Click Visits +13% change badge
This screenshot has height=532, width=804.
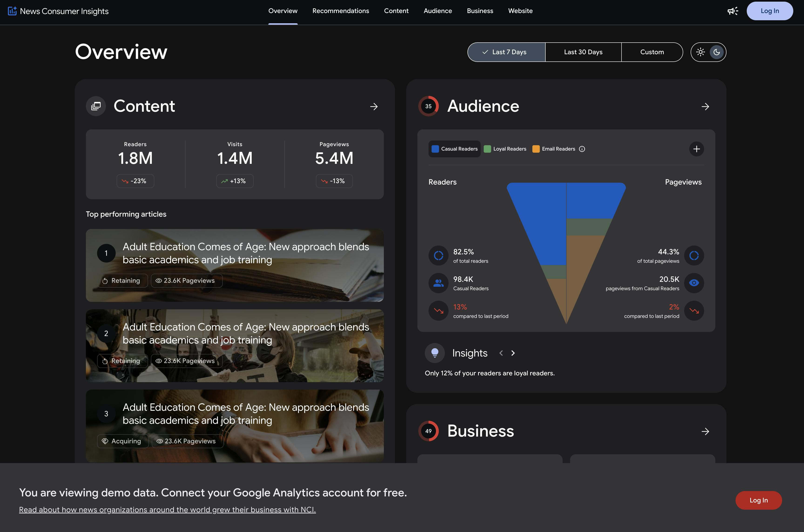234,181
